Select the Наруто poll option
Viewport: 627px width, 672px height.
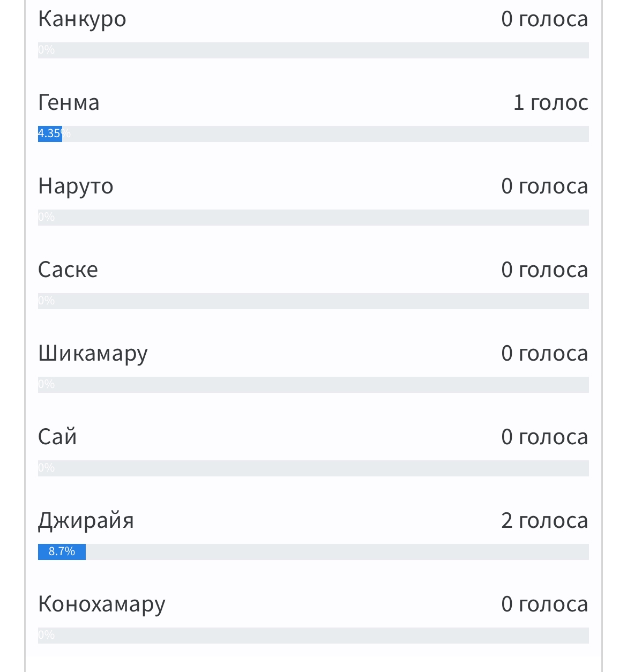click(x=76, y=187)
